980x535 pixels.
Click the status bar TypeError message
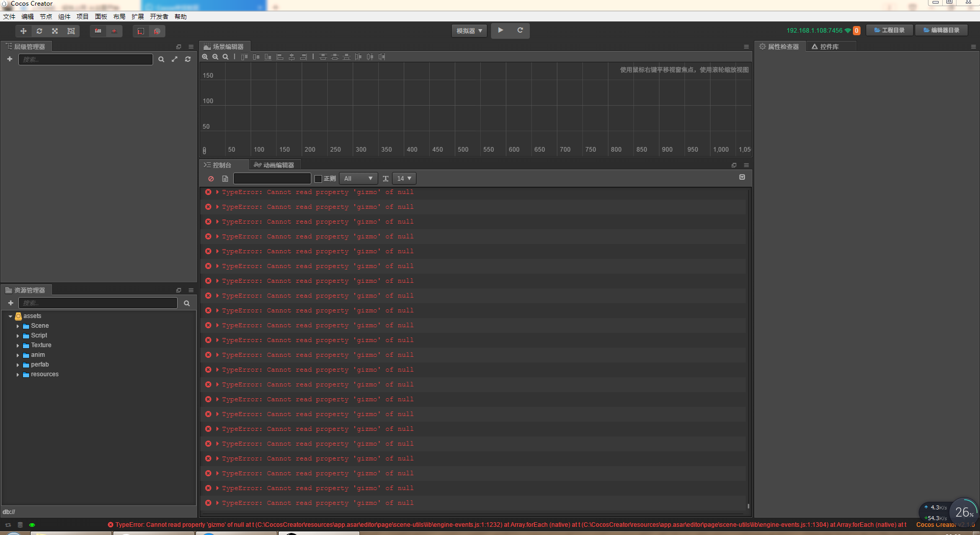coord(507,525)
